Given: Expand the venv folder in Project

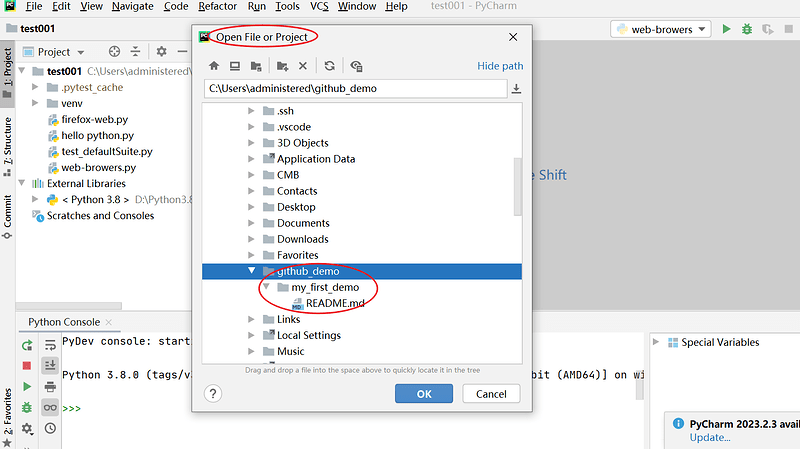Looking at the screenshot, I should point(35,103).
